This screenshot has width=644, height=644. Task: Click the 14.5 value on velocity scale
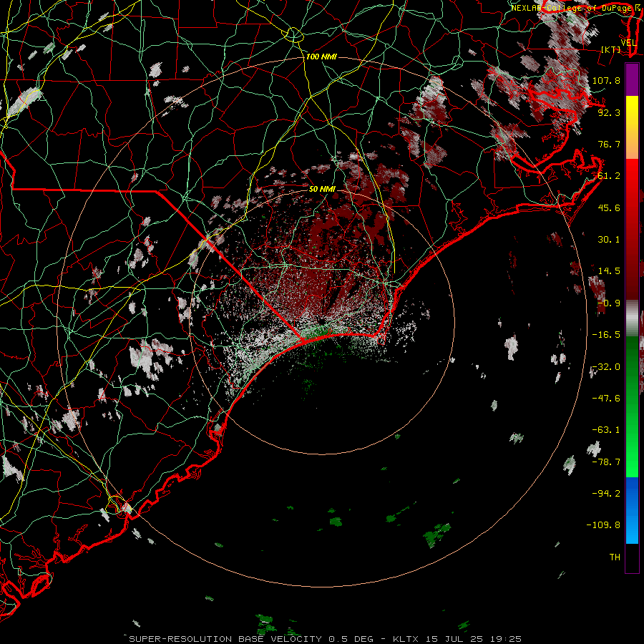coord(609,271)
